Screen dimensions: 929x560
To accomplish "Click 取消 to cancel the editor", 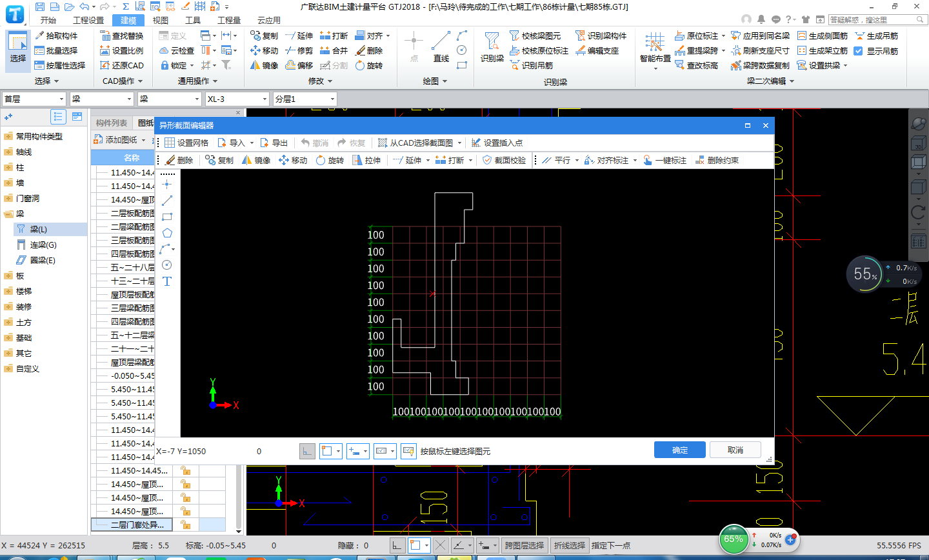I will point(735,450).
